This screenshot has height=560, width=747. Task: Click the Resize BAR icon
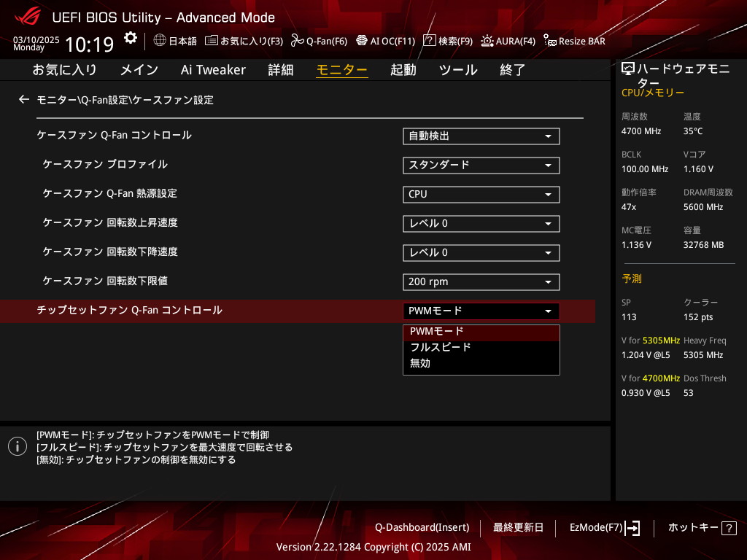[550, 41]
